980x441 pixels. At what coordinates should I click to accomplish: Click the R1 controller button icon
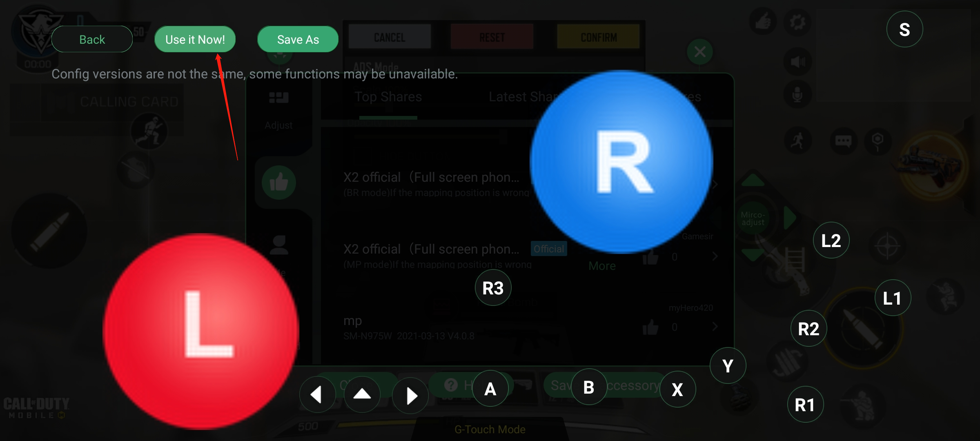point(804,404)
